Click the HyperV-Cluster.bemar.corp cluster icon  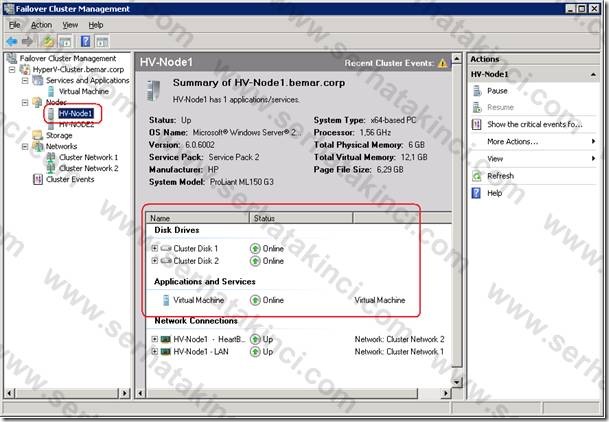pos(25,69)
